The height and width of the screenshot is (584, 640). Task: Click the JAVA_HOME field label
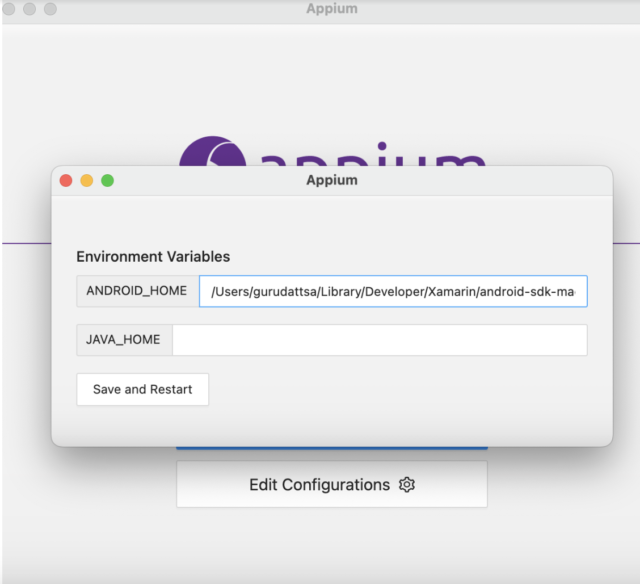(124, 340)
